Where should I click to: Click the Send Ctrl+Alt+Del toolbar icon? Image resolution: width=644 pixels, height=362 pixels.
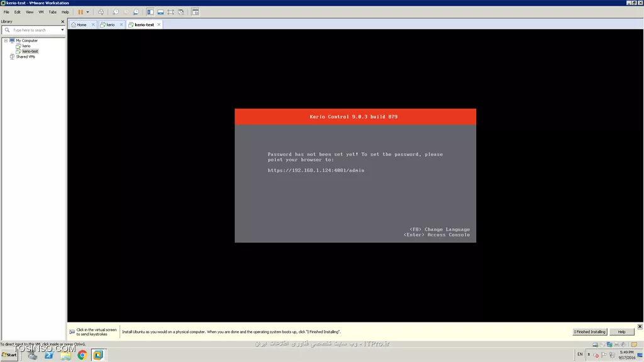click(x=101, y=12)
